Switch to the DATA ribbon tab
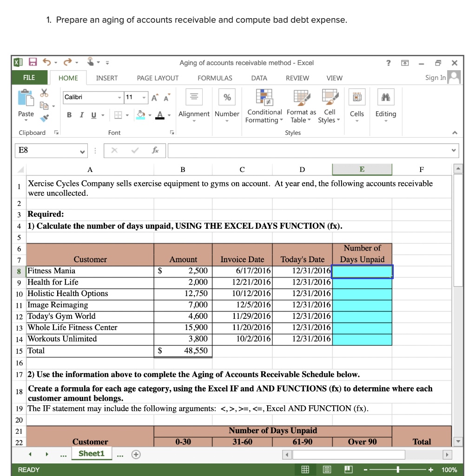 (x=259, y=78)
